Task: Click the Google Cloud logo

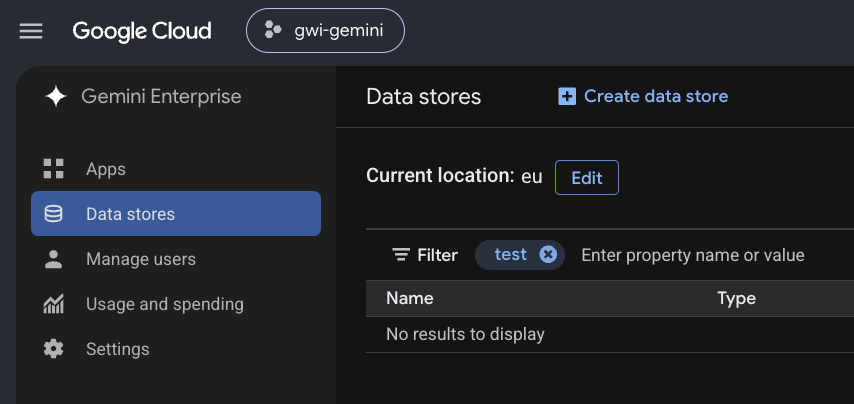Action: (x=142, y=31)
